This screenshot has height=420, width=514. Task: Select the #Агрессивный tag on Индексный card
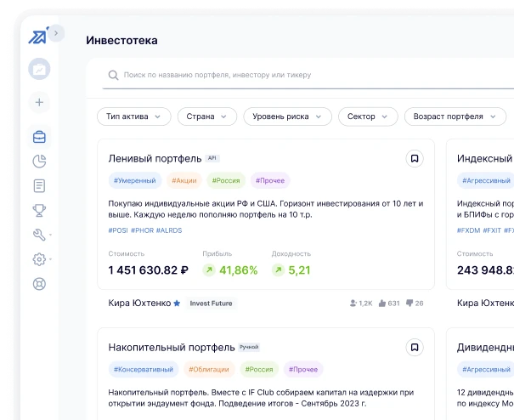click(486, 180)
